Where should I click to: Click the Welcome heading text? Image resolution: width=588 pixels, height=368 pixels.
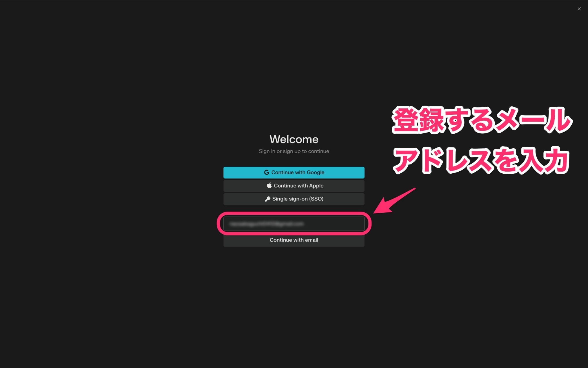(294, 139)
